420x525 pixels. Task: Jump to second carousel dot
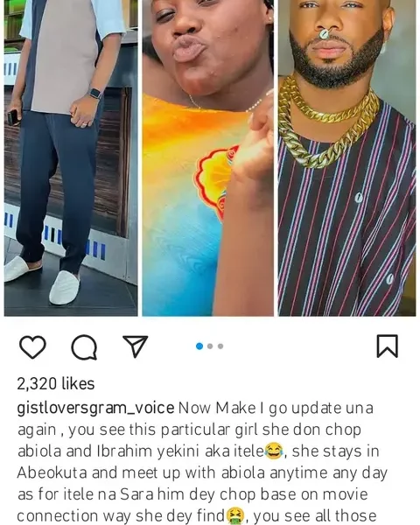pos(210,346)
